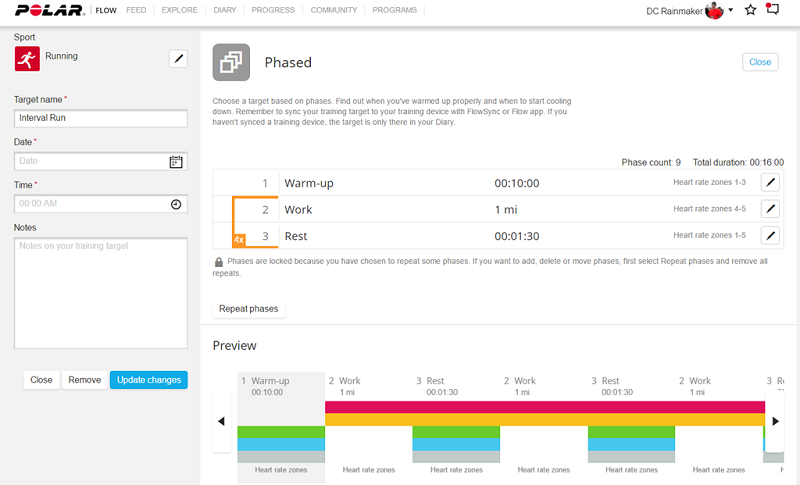This screenshot has height=485, width=800.
Task: Click the Remove button
Action: click(85, 380)
